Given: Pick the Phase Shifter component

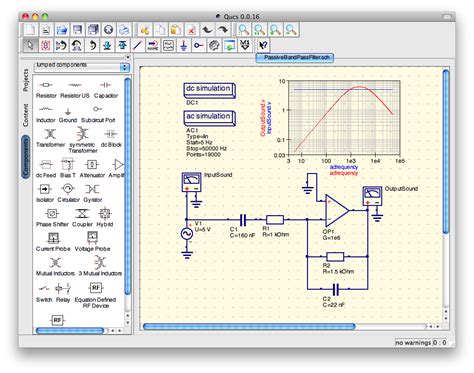Looking at the screenshot, I should [52, 218].
